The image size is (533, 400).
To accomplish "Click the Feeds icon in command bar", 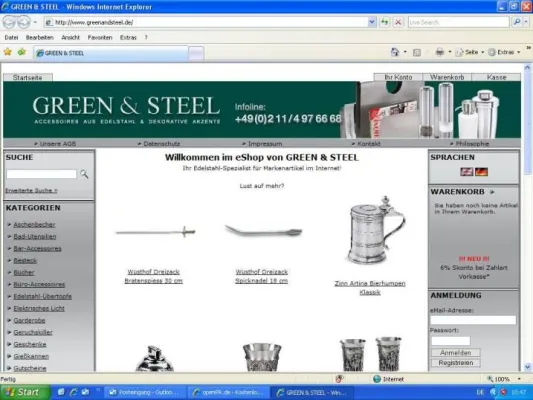I will (417, 52).
